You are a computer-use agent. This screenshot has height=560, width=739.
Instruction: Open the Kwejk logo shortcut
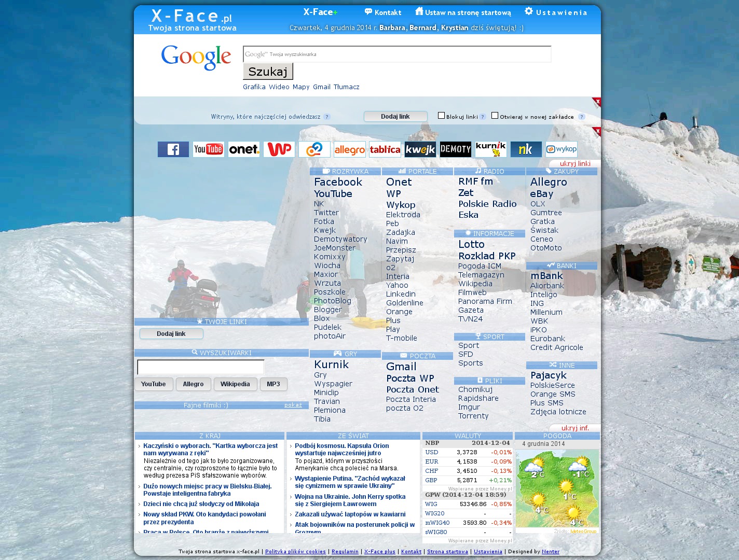(x=420, y=149)
